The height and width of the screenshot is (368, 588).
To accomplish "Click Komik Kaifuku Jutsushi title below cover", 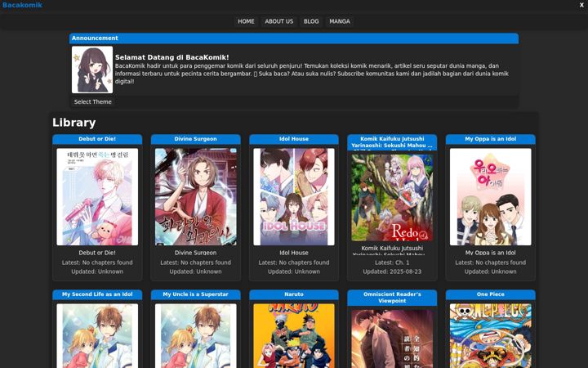I will pos(392,250).
